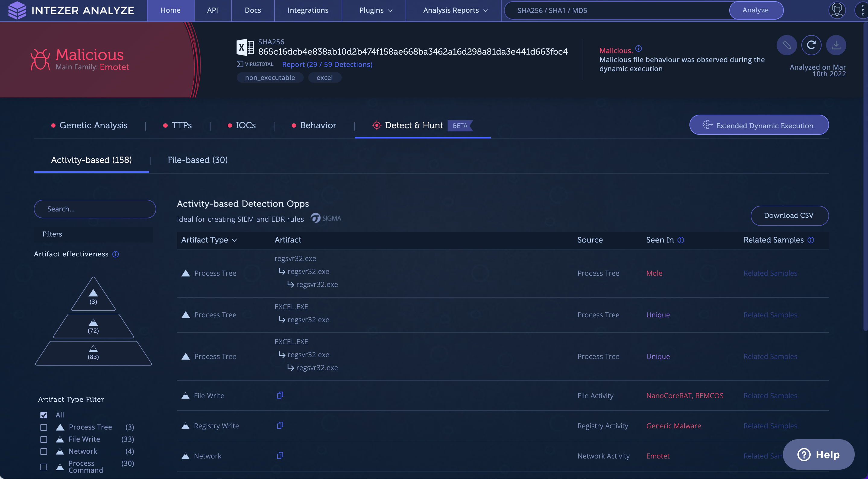
Task: Open the VirusTotal detections report link
Action: [x=327, y=64]
